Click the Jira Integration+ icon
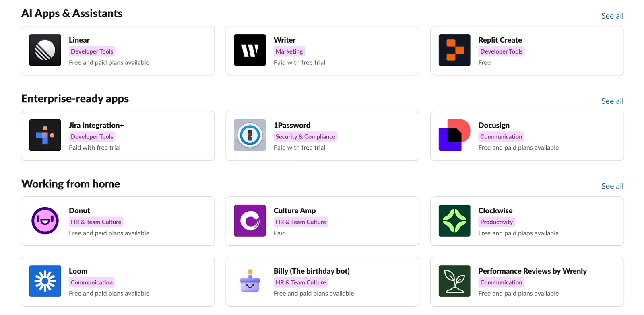The width and height of the screenshot is (644, 315). coord(45,135)
